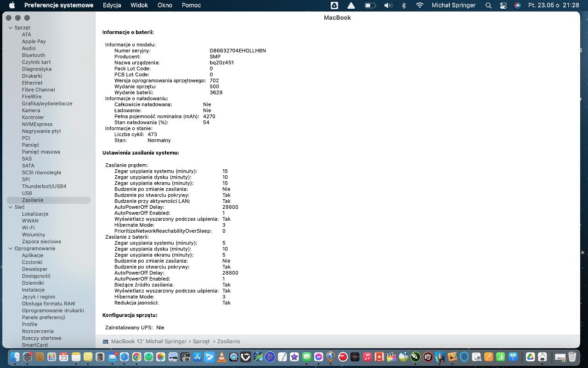Viewport: 588px width, 368px height.
Task: Select Zasilanie in the sidebar
Action: click(49, 200)
